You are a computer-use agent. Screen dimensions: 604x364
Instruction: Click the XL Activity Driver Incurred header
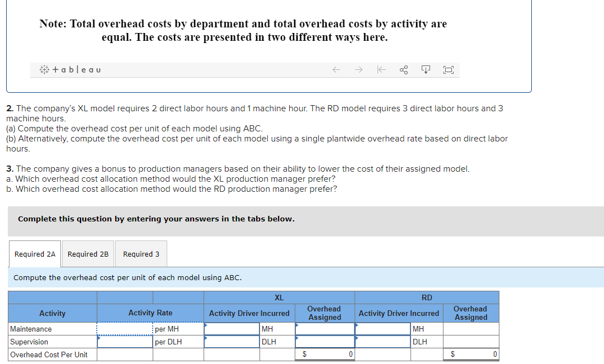point(249,313)
